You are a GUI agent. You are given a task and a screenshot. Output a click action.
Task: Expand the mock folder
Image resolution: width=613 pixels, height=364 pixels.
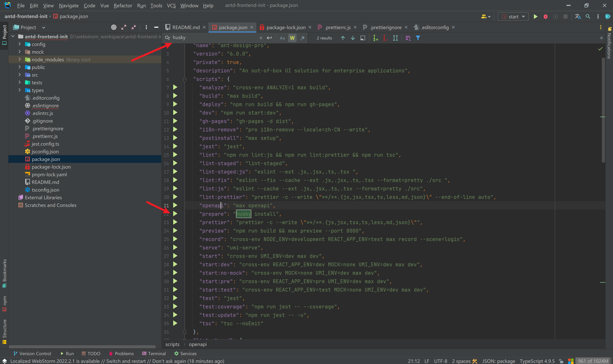click(x=20, y=52)
